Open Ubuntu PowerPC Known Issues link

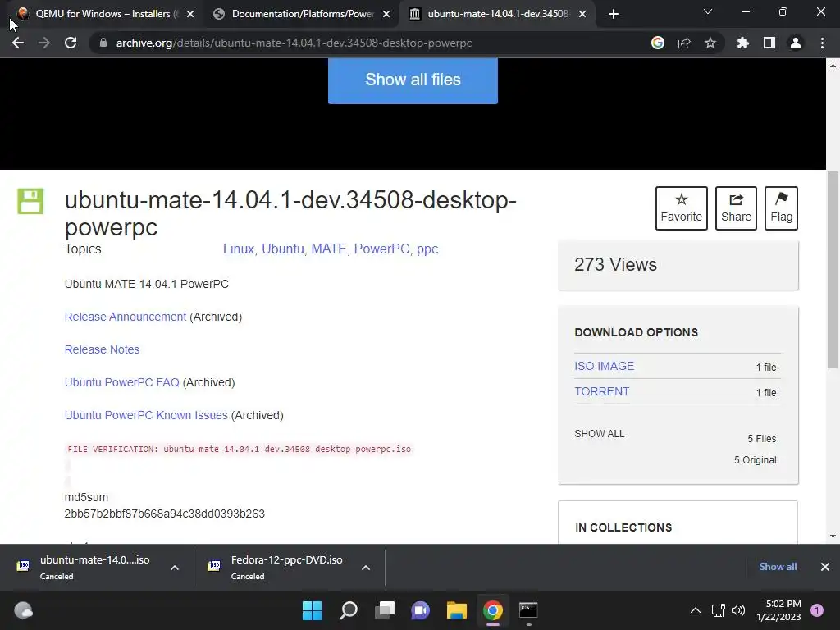pos(146,415)
